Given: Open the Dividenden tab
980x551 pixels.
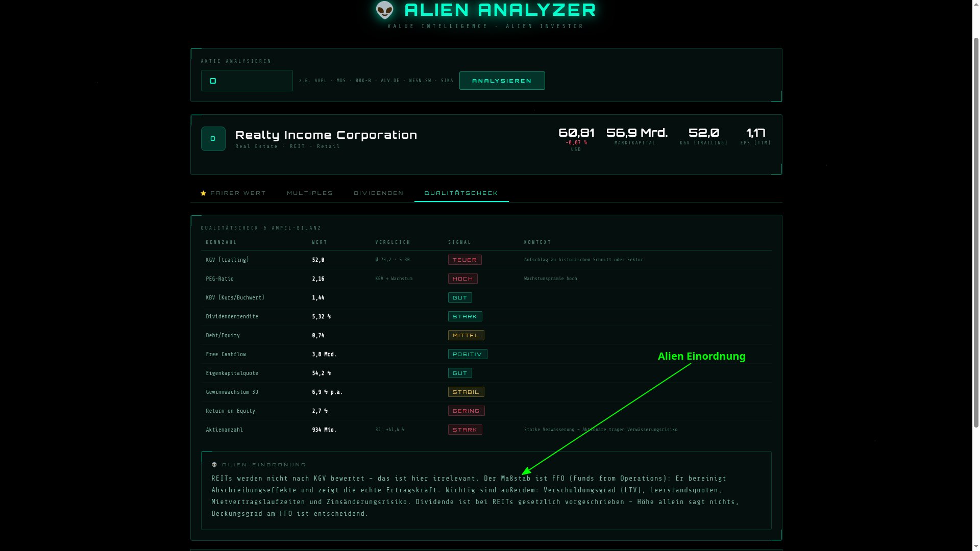Looking at the screenshot, I should tap(378, 193).
